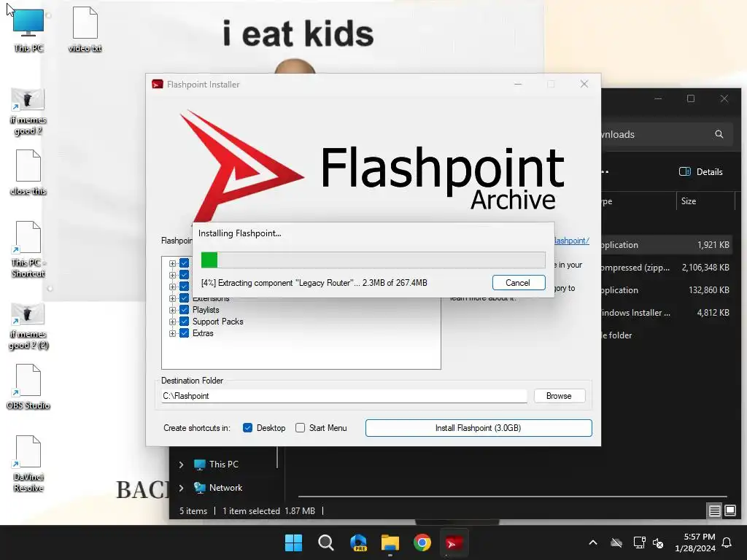Switch to Flashpoint Installer taskbar icon
The image size is (747, 560).
pyautogui.click(x=454, y=542)
